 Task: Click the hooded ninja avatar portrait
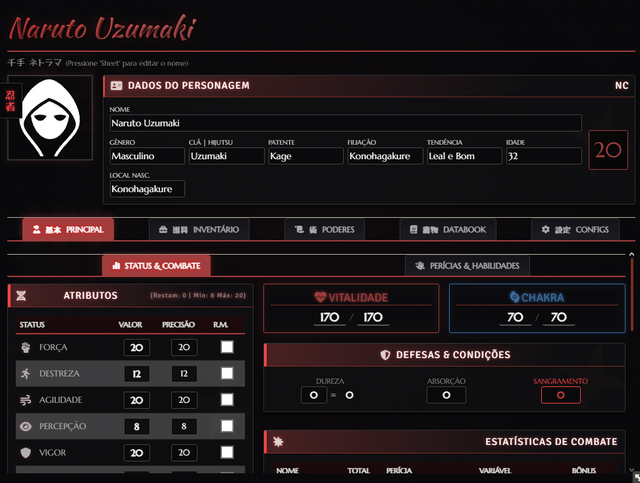coord(50,118)
